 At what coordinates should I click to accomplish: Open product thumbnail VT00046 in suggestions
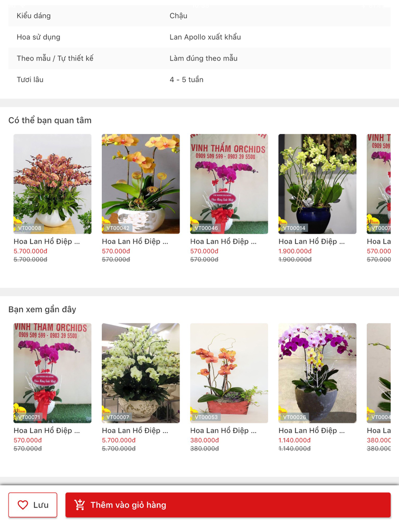point(229,184)
